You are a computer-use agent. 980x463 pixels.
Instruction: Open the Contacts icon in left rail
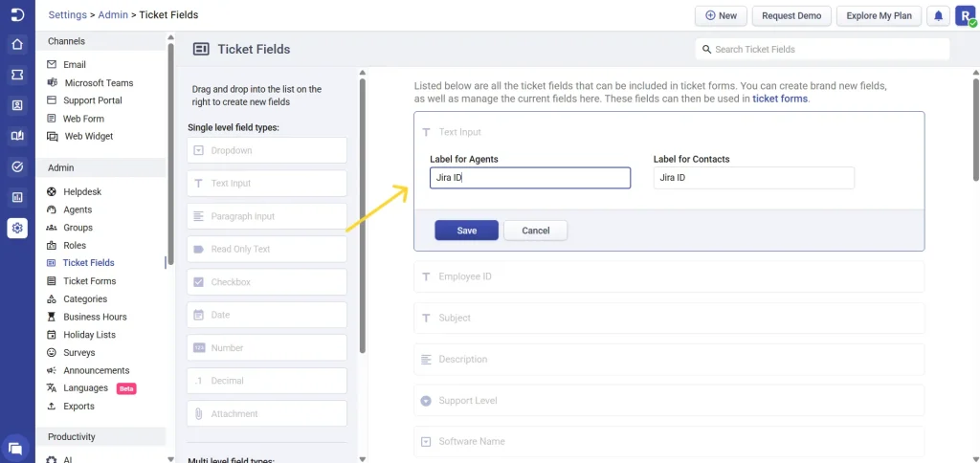(x=17, y=105)
